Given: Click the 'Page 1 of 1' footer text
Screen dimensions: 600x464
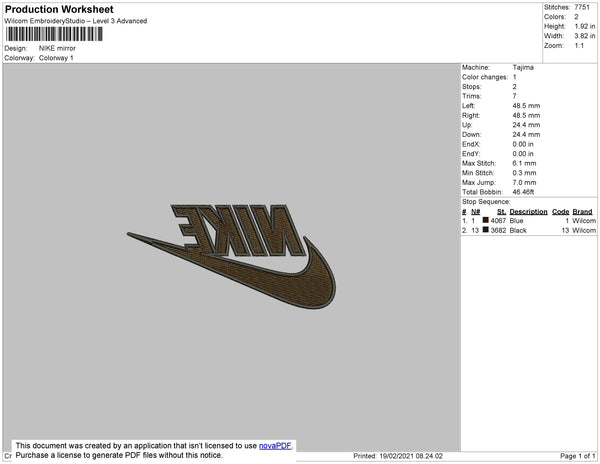Looking at the screenshot, I should [x=577, y=456].
